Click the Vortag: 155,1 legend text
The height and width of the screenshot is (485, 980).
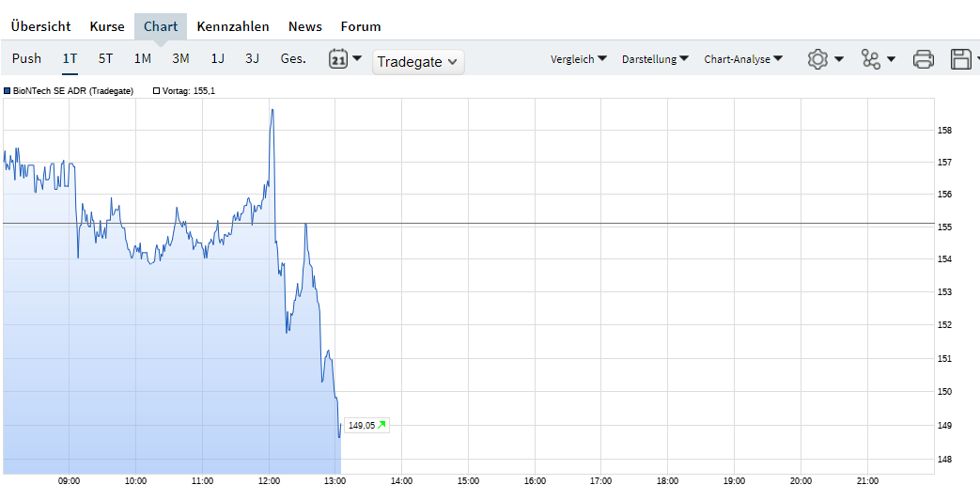point(190,90)
